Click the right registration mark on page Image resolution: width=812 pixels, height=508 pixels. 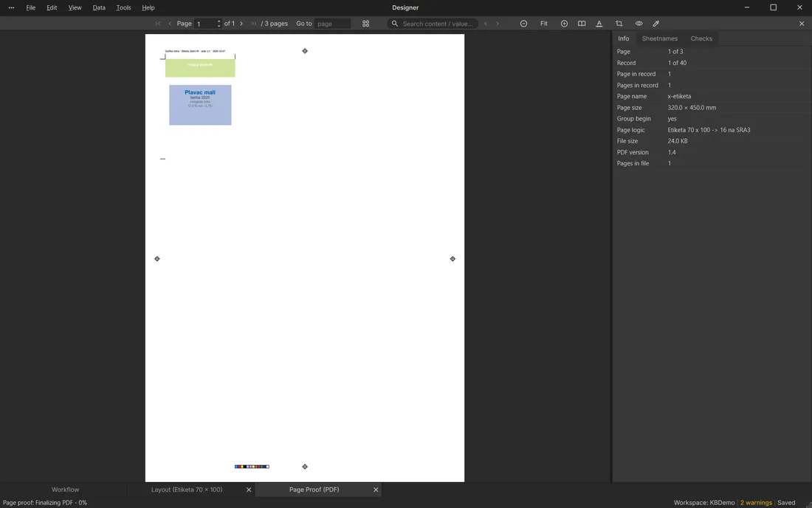click(x=453, y=259)
